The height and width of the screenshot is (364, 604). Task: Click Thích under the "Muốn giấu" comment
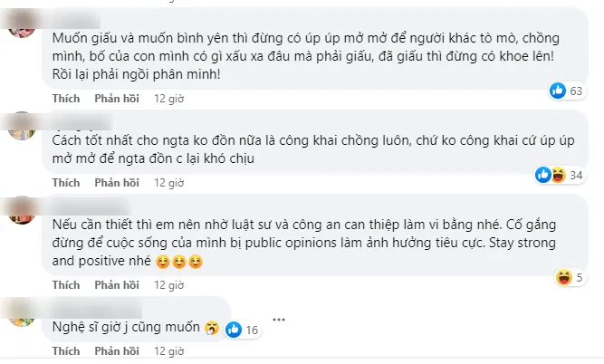pos(66,97)
